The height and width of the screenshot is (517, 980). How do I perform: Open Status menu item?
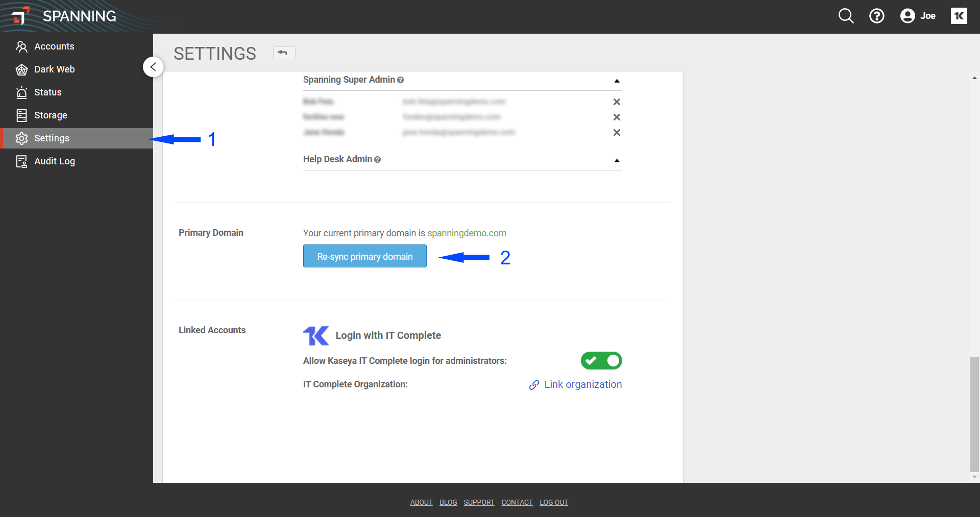(77, 92)
